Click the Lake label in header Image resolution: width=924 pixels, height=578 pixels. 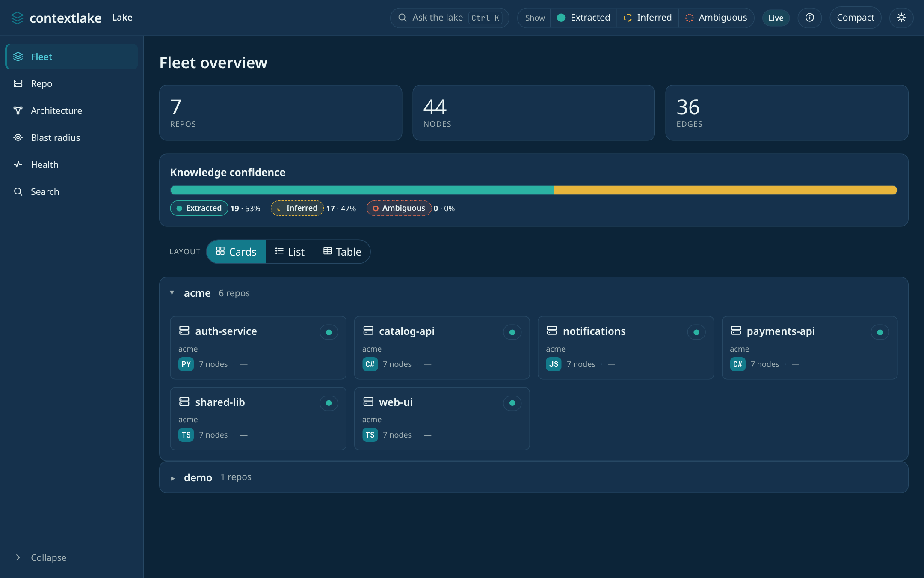122,18
